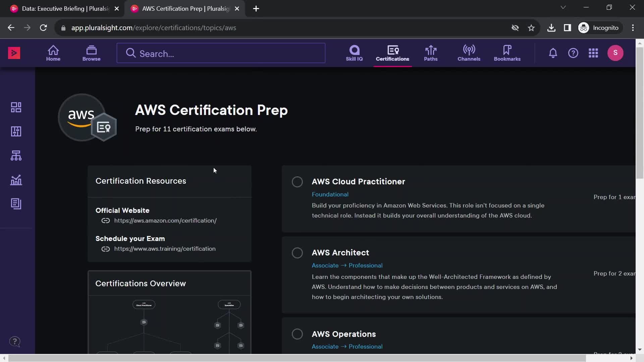The image size is (644, 362).
Task: Open the aws.training/certification schedule exam link
Action: (165, 249)
